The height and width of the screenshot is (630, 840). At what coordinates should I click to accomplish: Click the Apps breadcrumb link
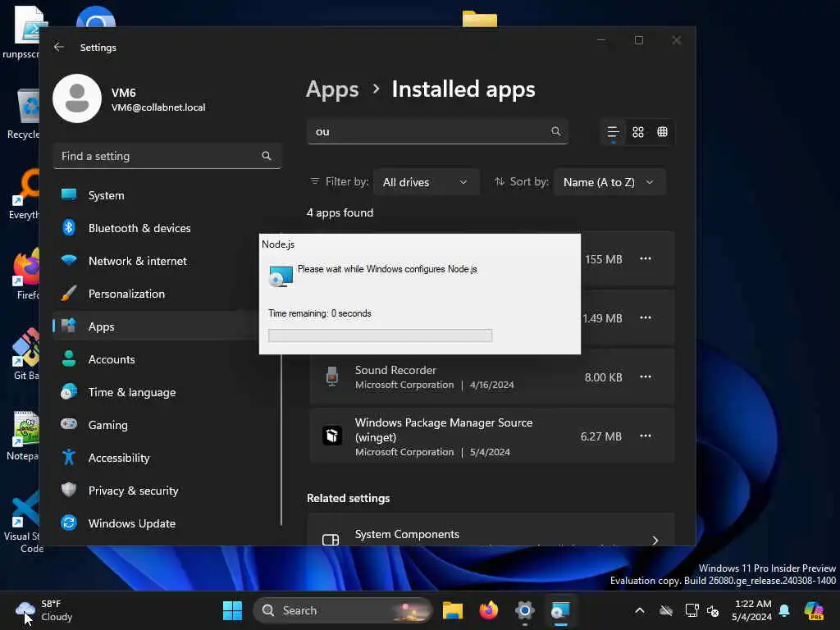coord(332,89)
